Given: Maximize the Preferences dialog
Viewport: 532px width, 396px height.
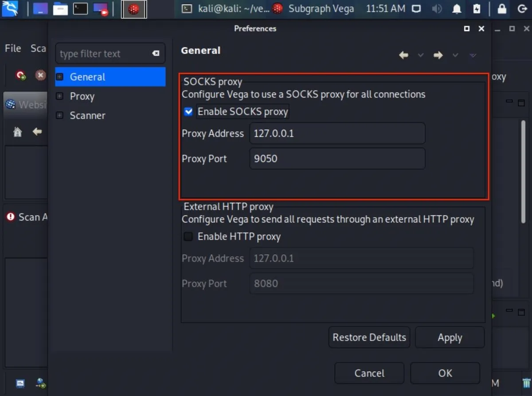Looking at the screenshot, I should click(x=466, y=29).
